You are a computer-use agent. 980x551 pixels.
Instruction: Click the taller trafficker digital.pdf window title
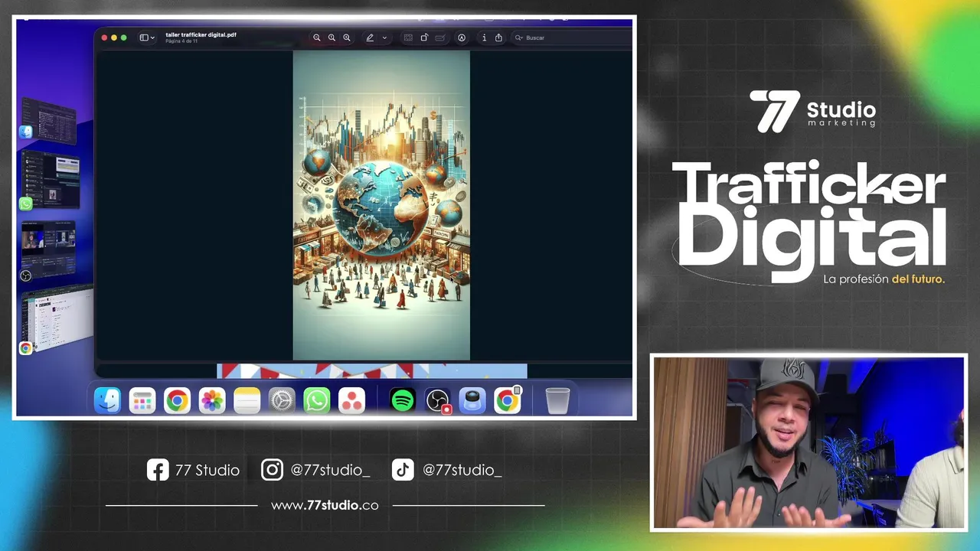pyautogui.click(x=201, y=34)
